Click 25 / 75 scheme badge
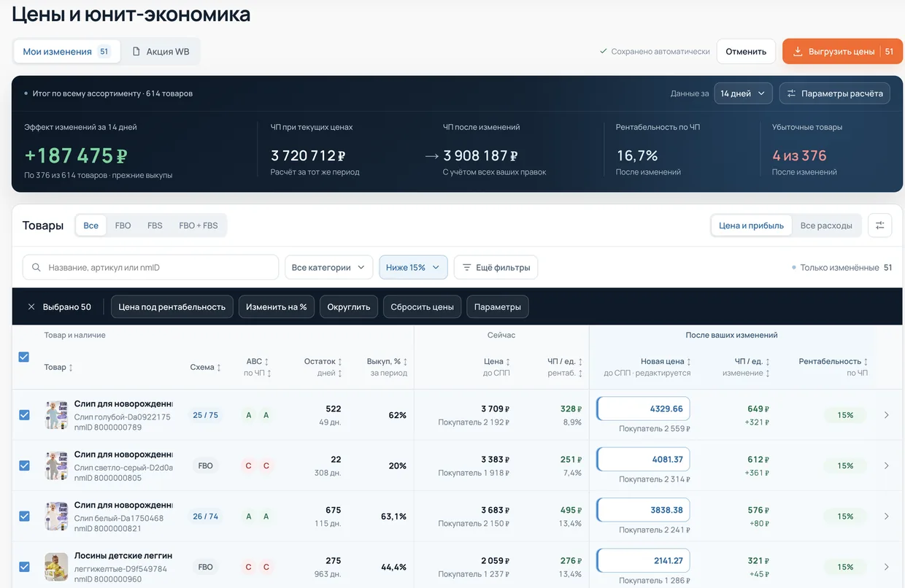Viewport: 905px width, 588px height. (x=205, y=415)
